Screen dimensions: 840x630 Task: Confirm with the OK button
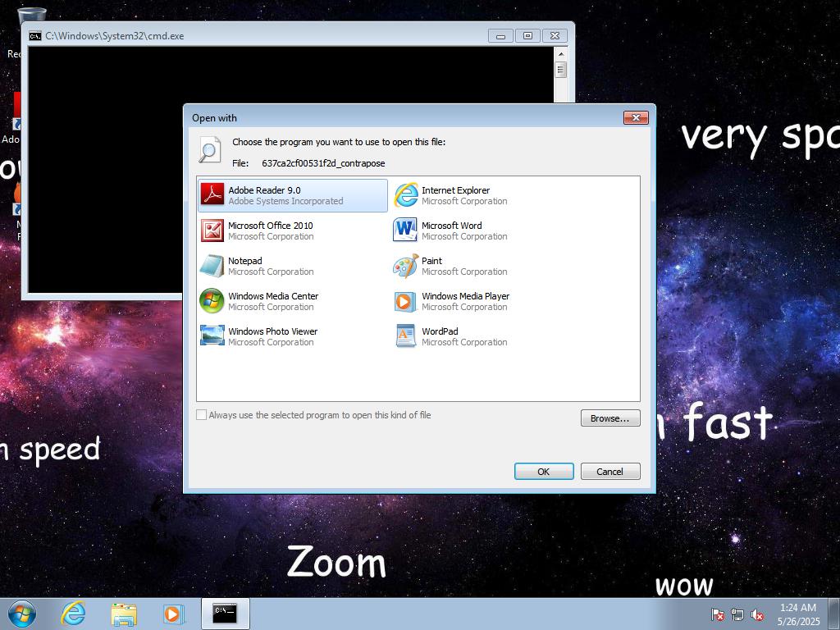click(544, 472)
